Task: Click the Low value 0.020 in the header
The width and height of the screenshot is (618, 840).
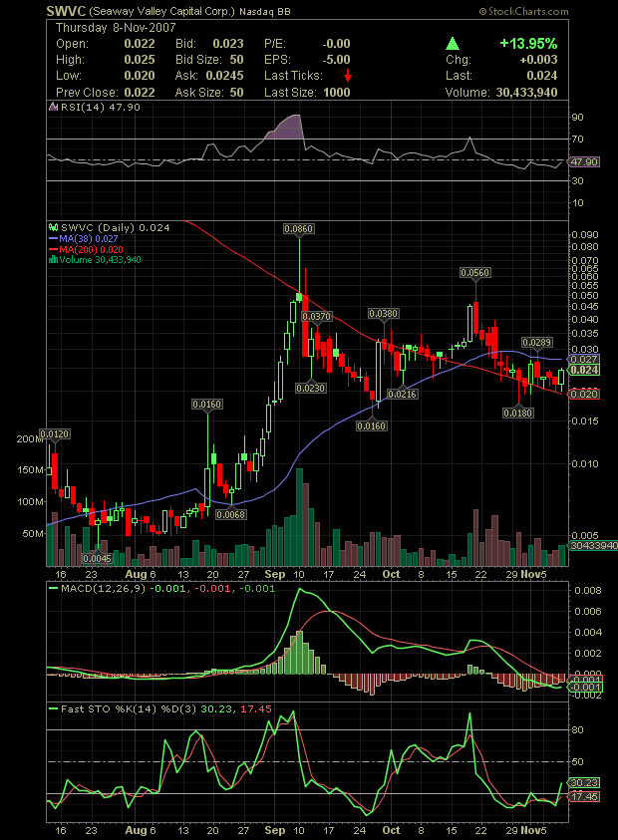Action: click(x=140, y=76)
